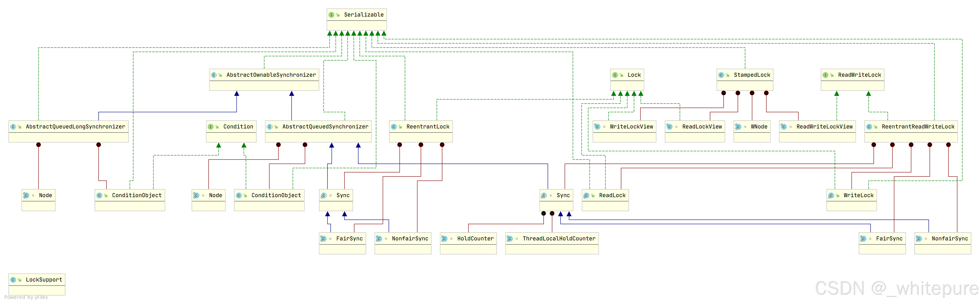Click the ReadWriteLock interface icon
Image resolution: width=980 pixels, height=304 pixels.
825,75
